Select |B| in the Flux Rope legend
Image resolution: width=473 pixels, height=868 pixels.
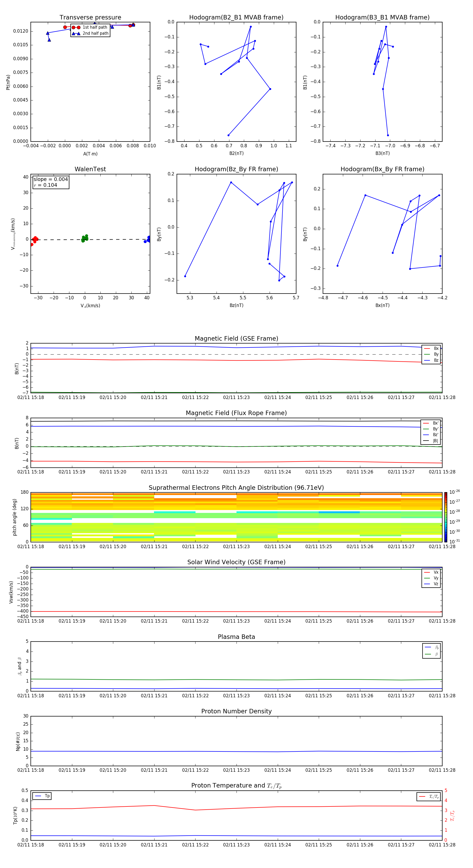(431, 441)
